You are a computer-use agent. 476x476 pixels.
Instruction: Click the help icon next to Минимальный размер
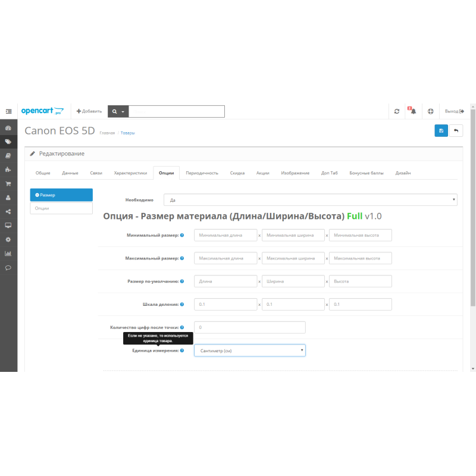click(x=182, y=235)
